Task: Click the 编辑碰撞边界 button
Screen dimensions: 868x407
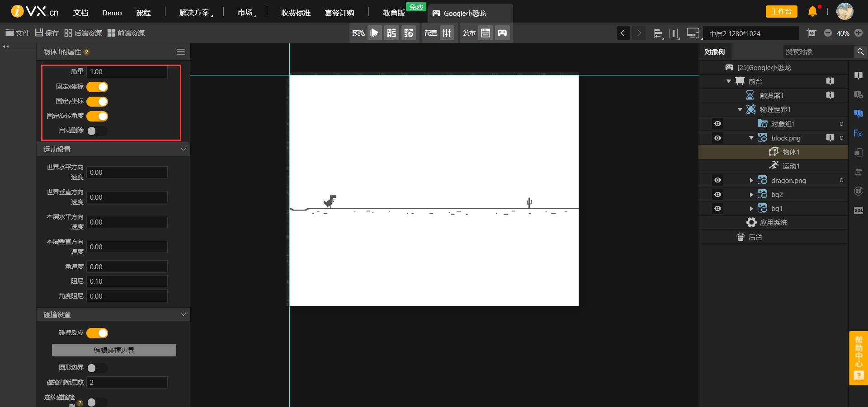Action: [x=114, y=350]
